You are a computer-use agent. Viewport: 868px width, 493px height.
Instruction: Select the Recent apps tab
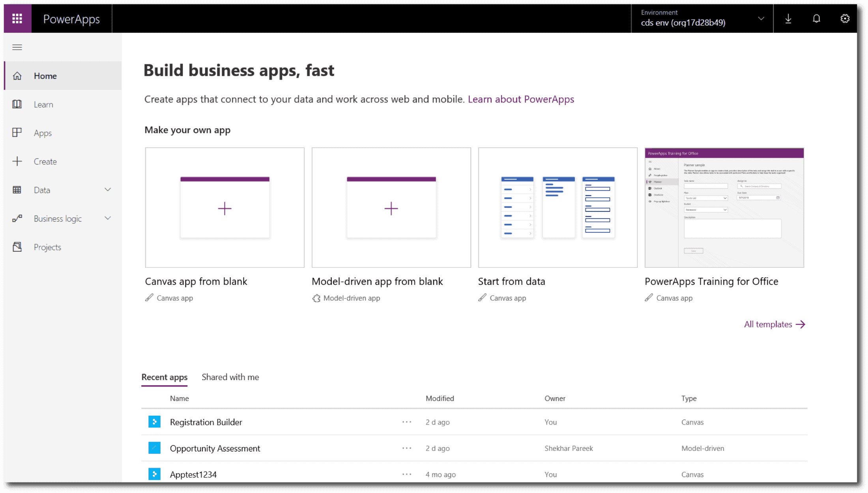coord(164,377)
